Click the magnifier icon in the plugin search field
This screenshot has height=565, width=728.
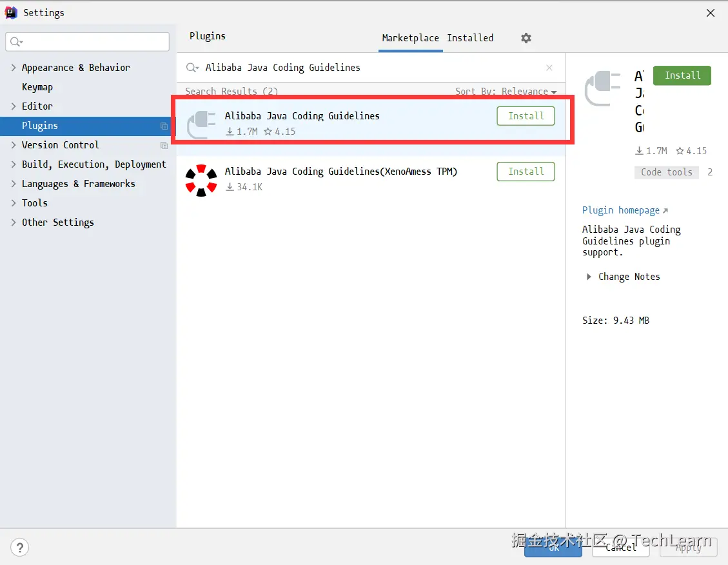point(192,68)
